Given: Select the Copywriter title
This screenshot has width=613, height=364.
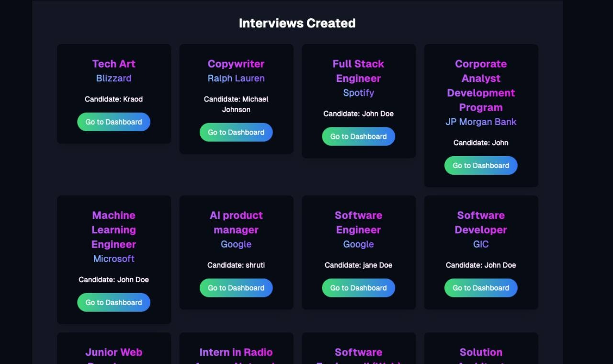Looking at the screenshot, I should click(x=236, y=64).
